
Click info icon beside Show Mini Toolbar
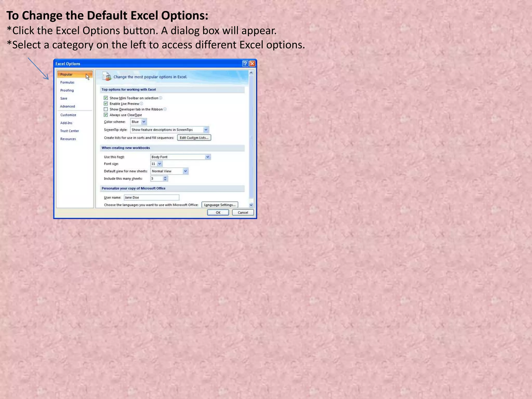161,98
